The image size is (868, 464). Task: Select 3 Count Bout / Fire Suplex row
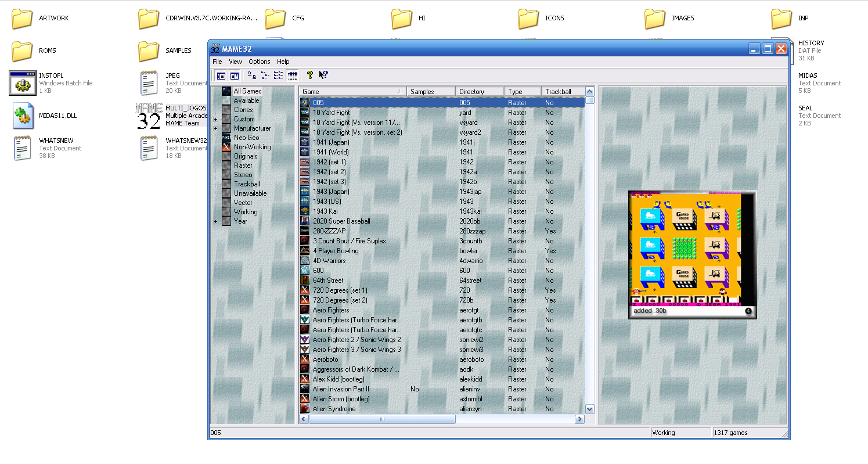pos(442,241)
